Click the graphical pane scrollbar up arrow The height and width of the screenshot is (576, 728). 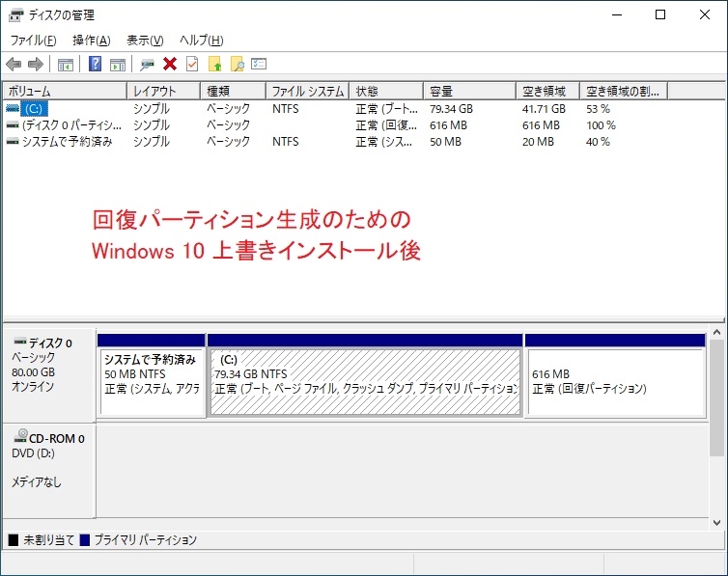(716, 333)
